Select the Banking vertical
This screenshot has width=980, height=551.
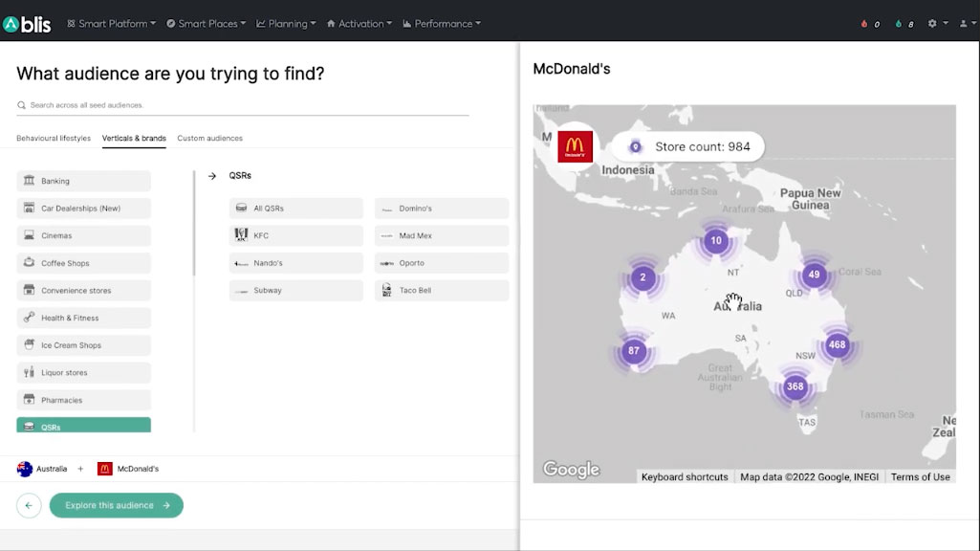click(84, 181)
